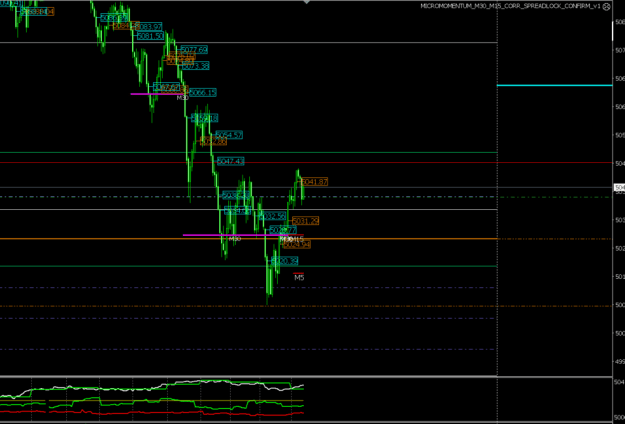Select the magenta level line beside 5066.15
Screen dimensions: 625x424
tap(157, 94)
